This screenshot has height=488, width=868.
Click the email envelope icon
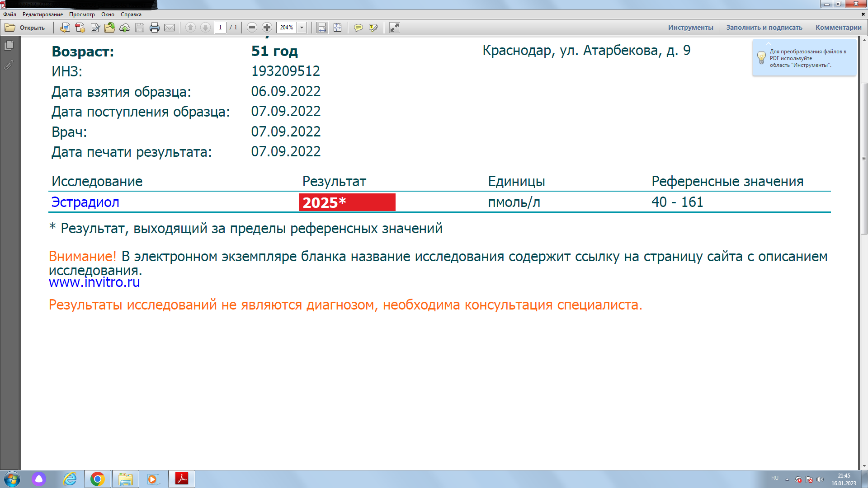pyautogui.click(x=170, y=28)
